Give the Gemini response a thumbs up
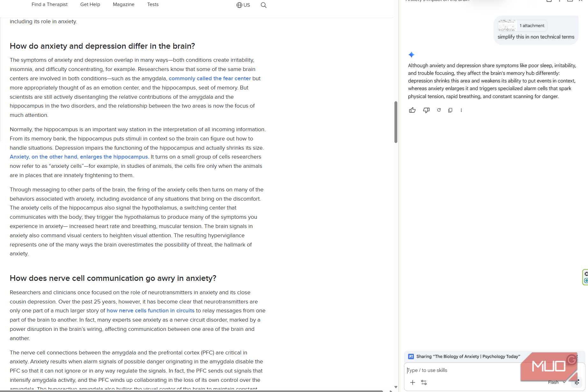 [x=412, y=110]
